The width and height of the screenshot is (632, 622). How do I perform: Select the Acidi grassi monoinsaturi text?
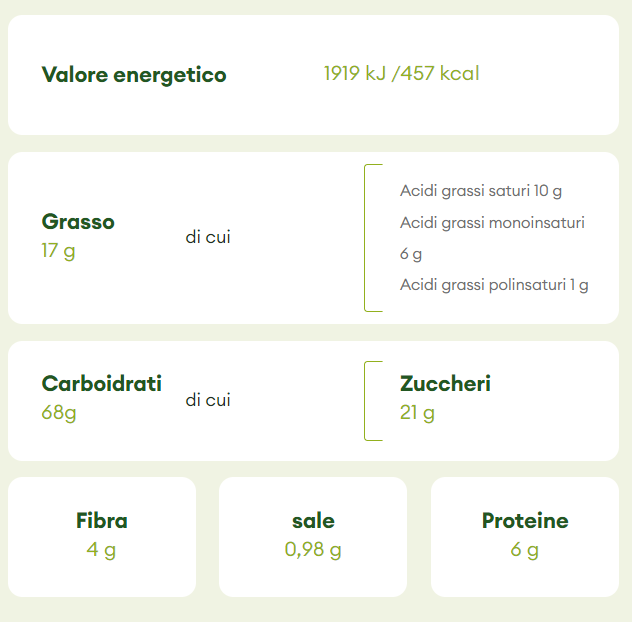[492, 222]
